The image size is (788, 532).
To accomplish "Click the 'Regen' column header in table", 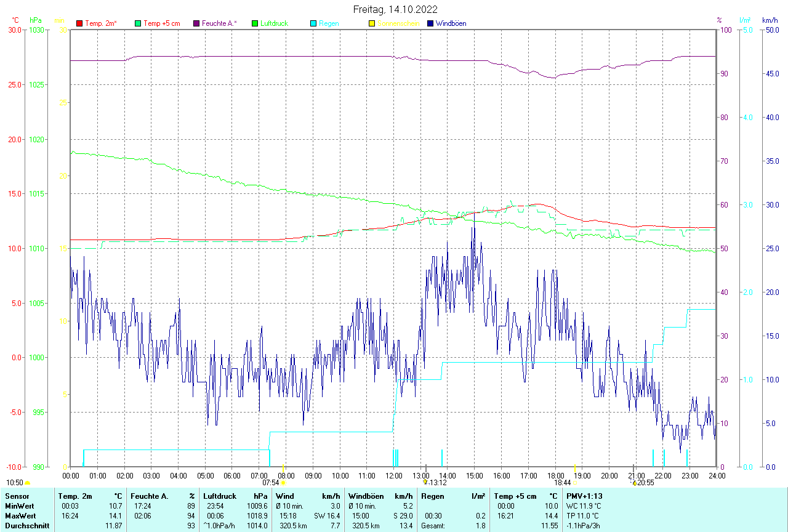I will point(432,496).
